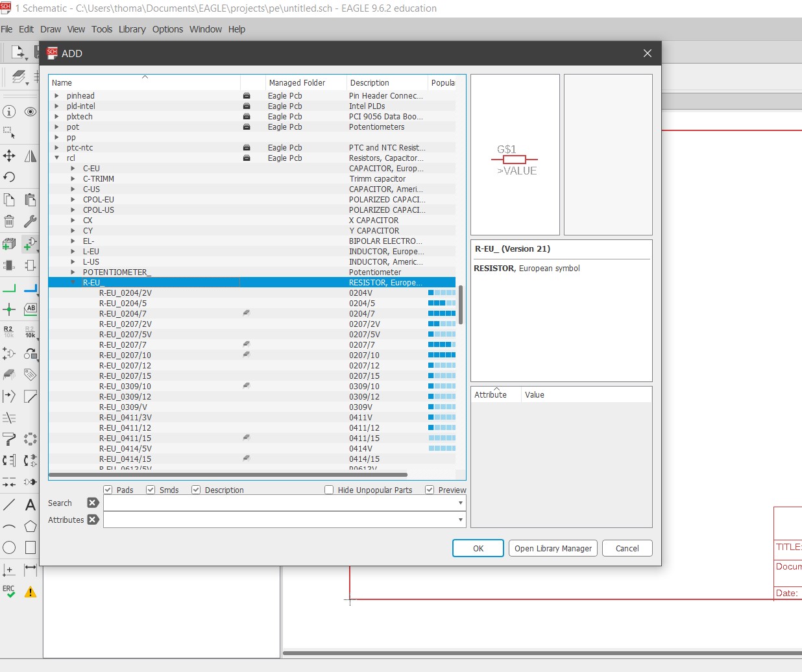Screen dimensions: 802x672
Task: Enable Hide Unpopular Parts
Action: tap(329, 490)
